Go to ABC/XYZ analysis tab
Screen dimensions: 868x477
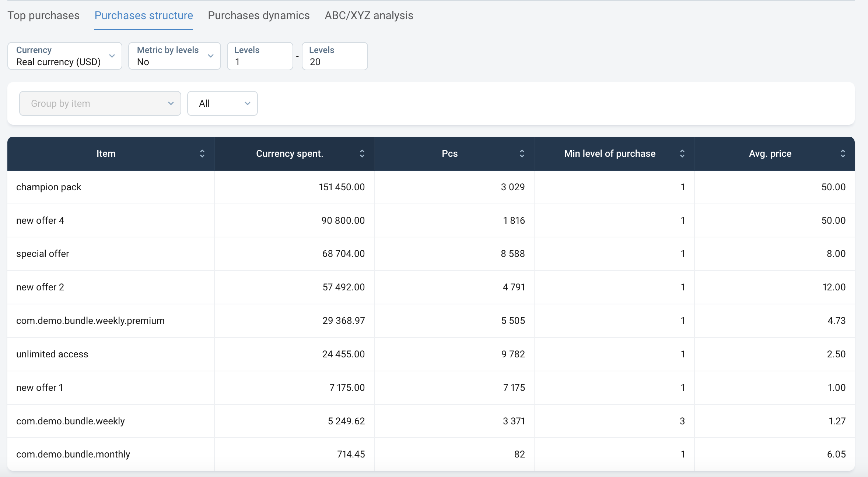click(x=369, y=15)
